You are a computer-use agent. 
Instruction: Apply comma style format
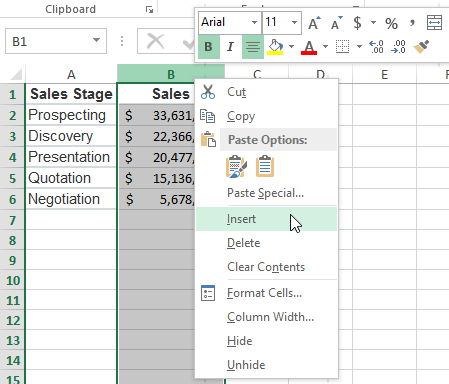(x=413, y=23)
